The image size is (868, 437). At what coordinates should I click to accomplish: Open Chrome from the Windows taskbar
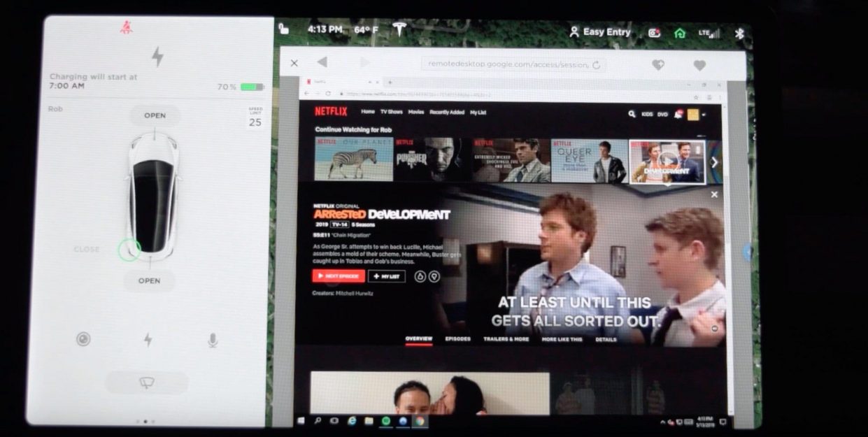[418, 422]
